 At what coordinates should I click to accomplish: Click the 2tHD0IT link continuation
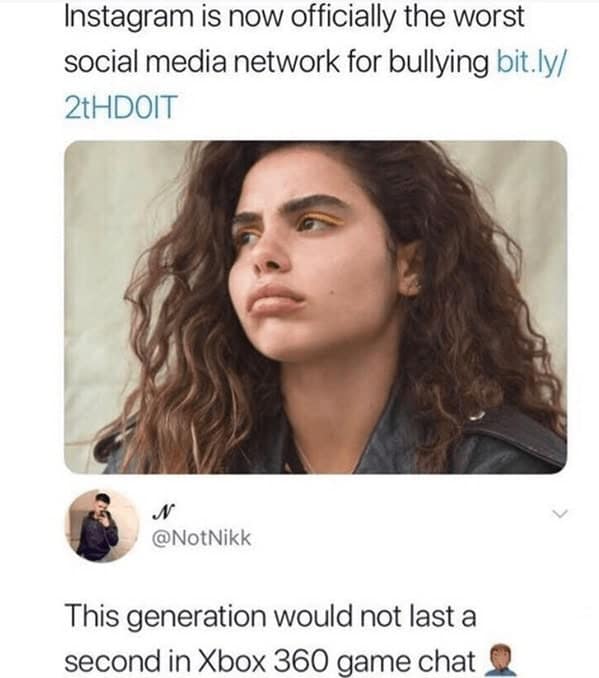click(x=121, y=107)
